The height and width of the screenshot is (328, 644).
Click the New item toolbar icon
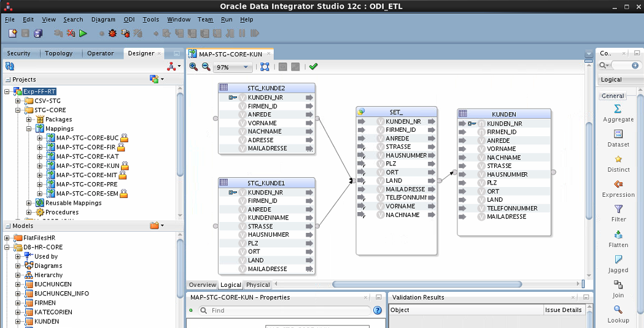pos(13,33)
